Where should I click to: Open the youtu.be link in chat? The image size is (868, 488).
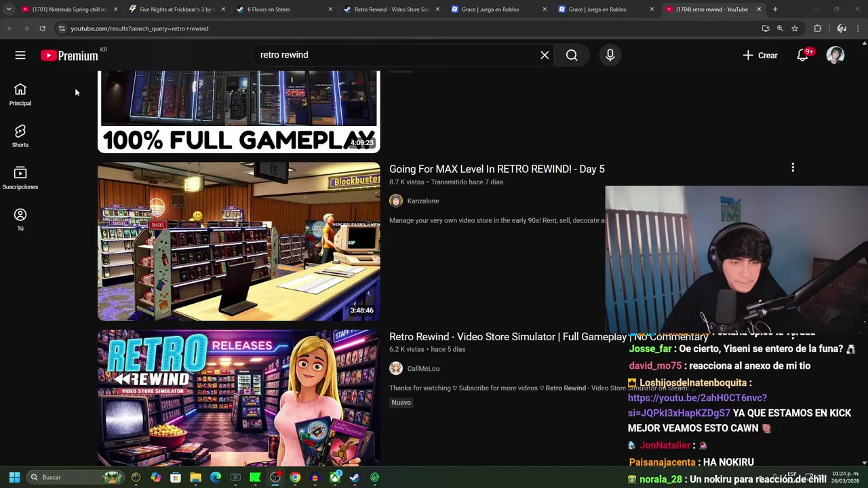pos(697,405)
